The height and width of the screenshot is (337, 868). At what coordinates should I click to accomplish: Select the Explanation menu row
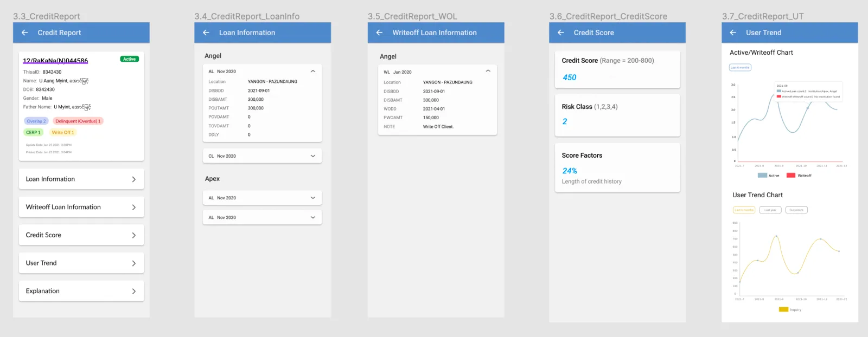pos(81,291)
